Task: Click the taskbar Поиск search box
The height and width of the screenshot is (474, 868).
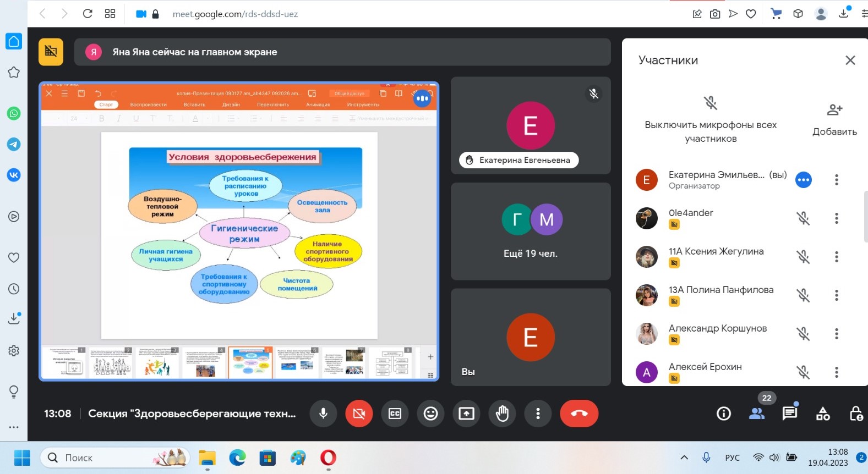Action: 115,458
